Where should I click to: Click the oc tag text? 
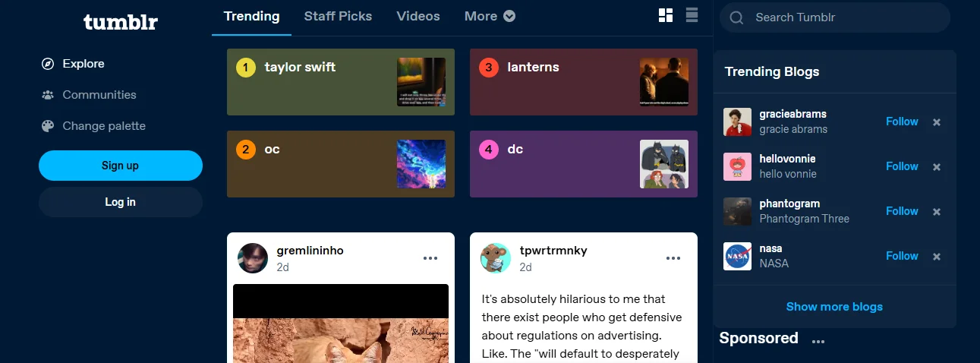tap(272, 149)
